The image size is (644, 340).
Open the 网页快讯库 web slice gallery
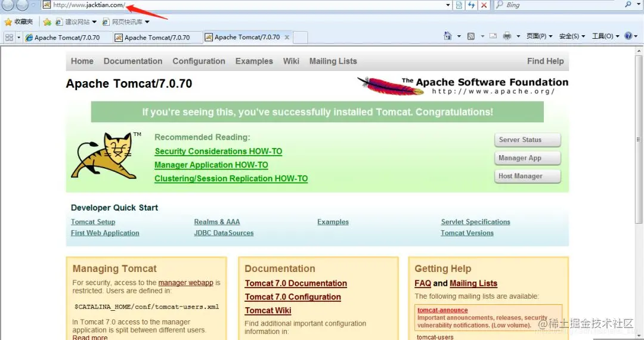[x=125, y=21]
